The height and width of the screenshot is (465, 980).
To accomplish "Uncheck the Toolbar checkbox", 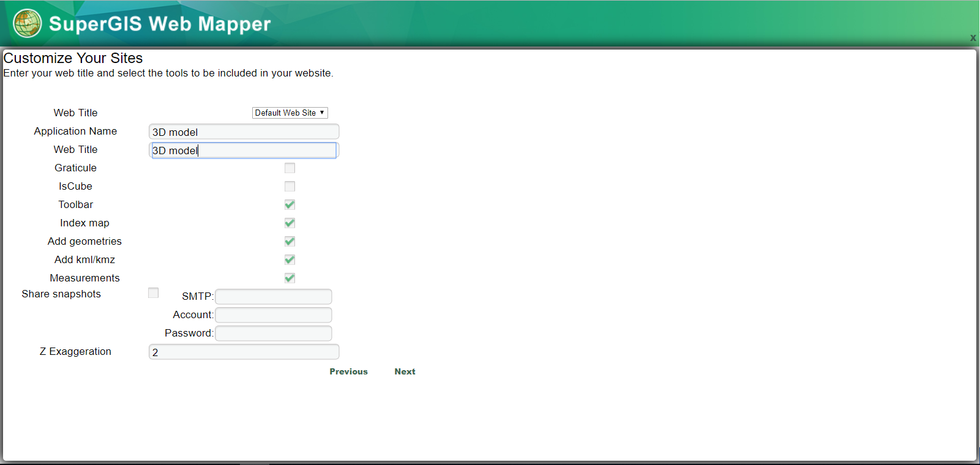I will [290, 205].
